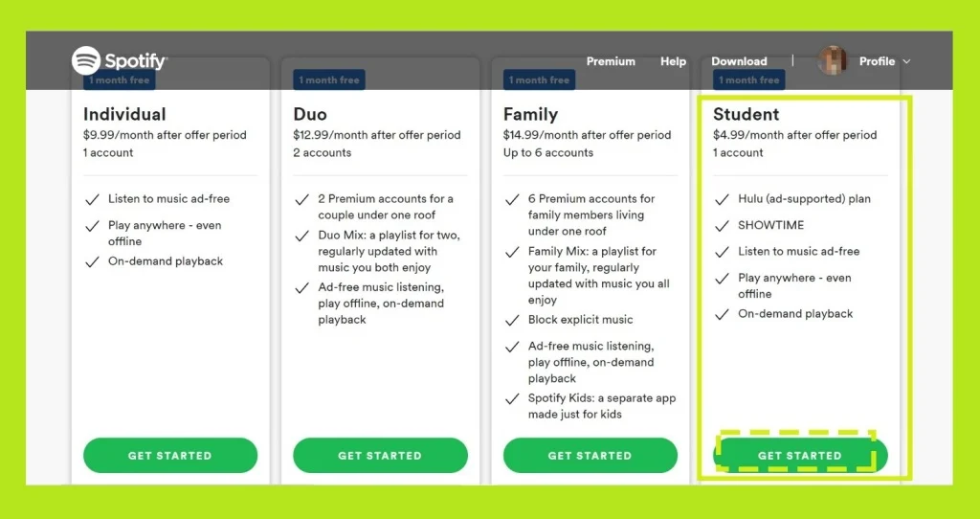
Task: Select the Student plan heading
Action: click(746, 114)
